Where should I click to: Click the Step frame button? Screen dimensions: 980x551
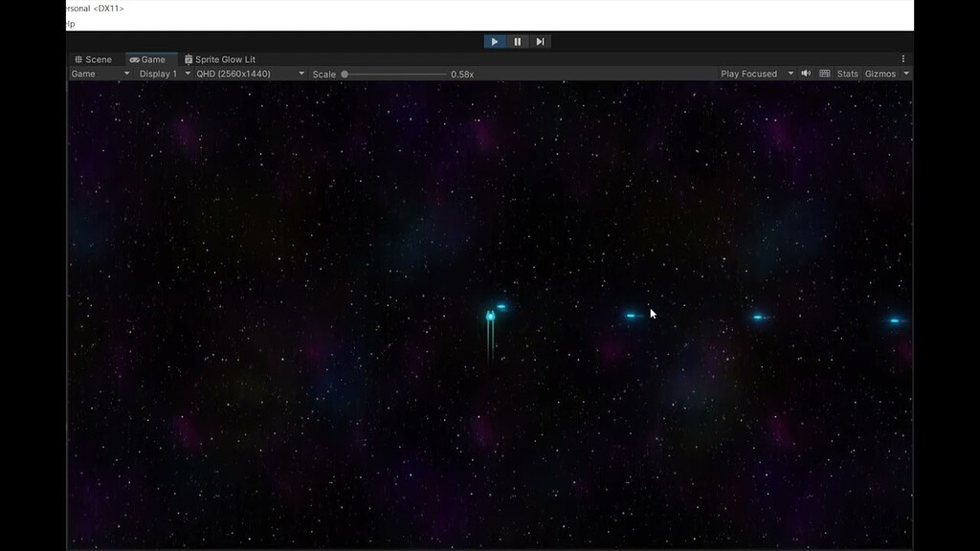click(539, 41)
